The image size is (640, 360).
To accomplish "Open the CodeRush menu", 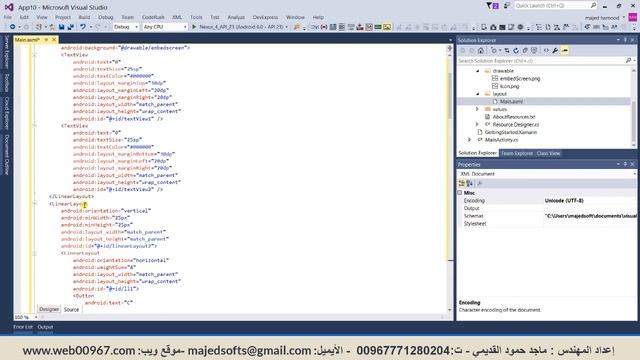I will point(153,18).
